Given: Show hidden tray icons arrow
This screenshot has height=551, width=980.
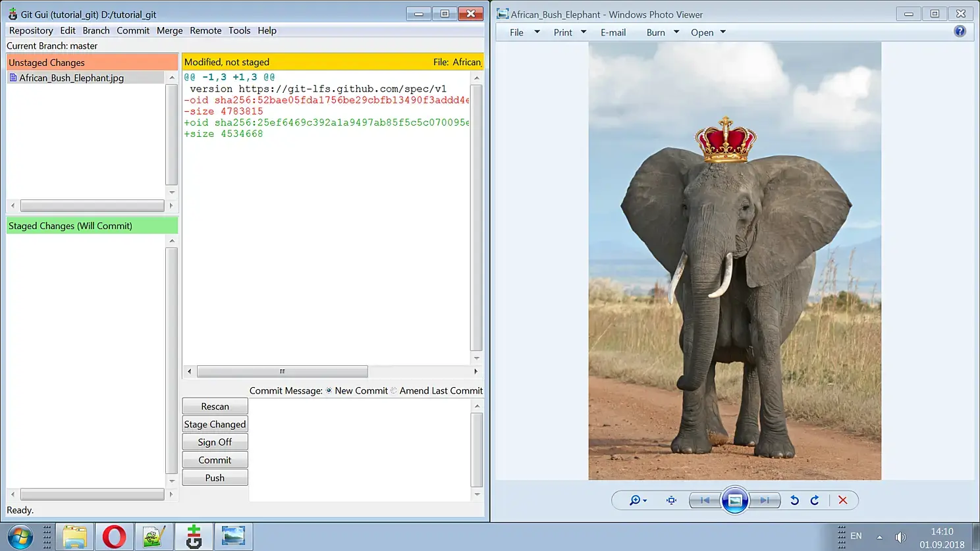Looking at the screenshot, I should click(x=879, y=537).
